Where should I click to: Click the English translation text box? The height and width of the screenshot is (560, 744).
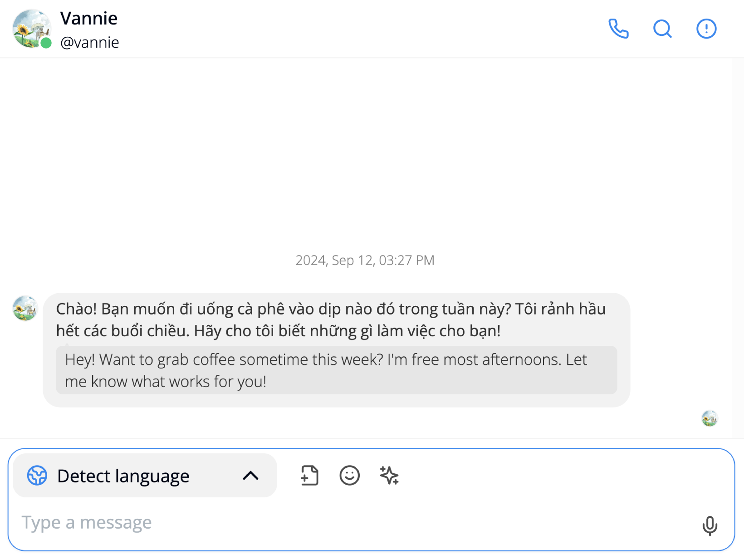pyautogui.click(x=336, y=370)
